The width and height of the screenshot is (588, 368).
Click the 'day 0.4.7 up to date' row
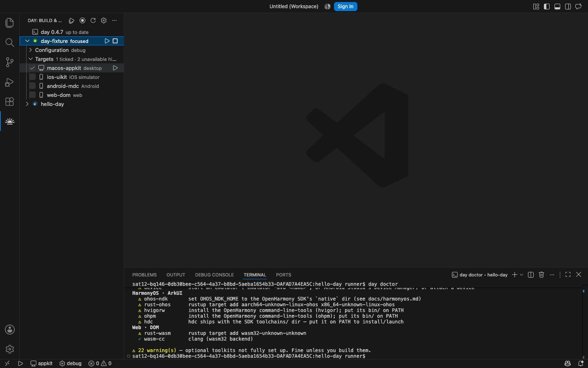[x=71, y=32]
